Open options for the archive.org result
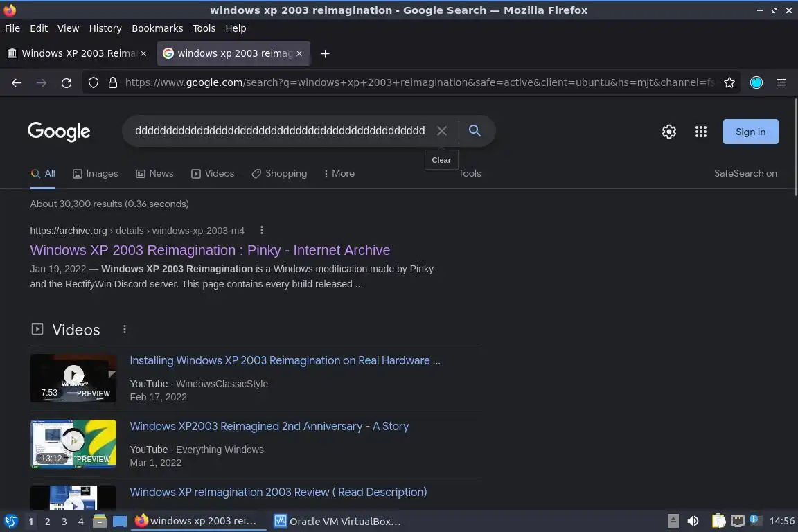The image size is (798, 532). [x=262, y=230]
